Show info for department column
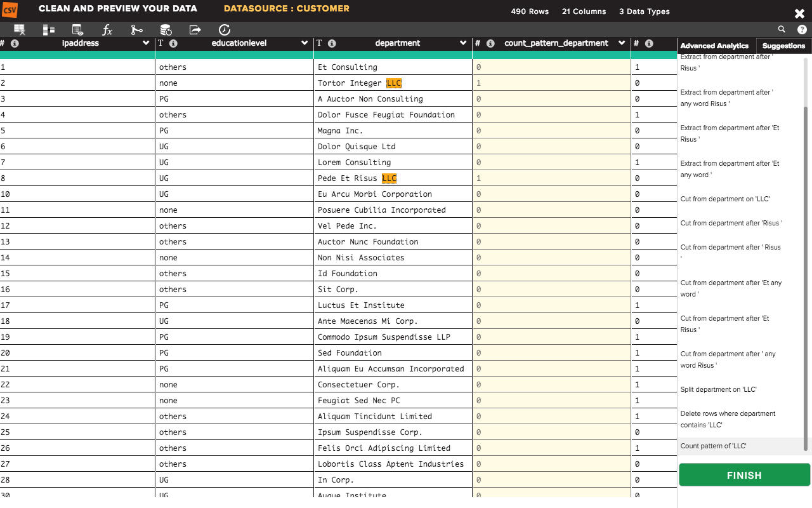 332,44
